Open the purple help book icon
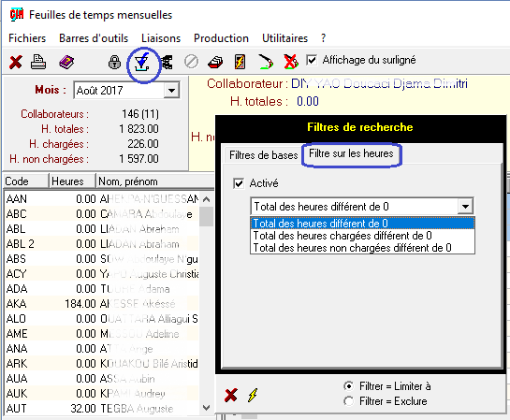 [66, 62]
